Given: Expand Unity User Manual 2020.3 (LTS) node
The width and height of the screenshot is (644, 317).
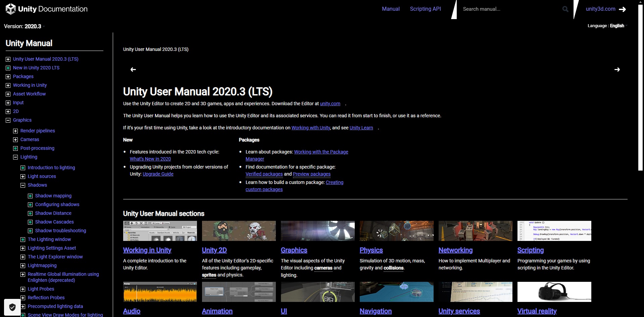Looking at the screenshot, I should [x=8, y=59].
